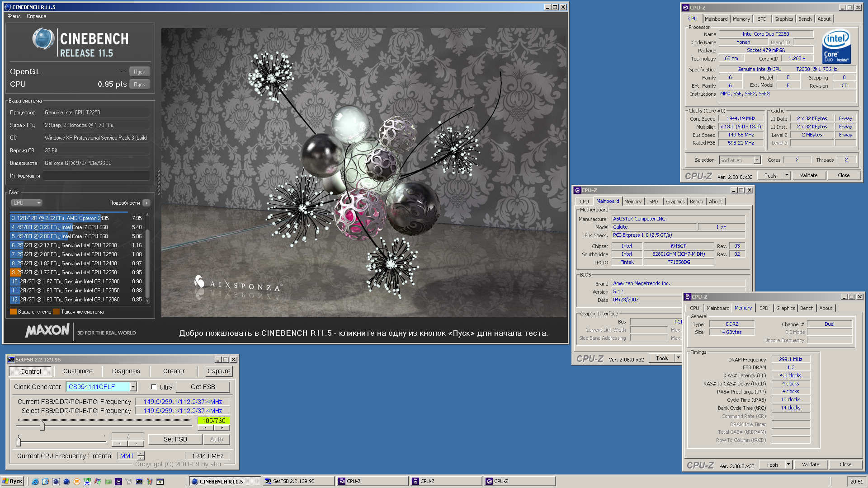Click Close in the Memory CPU-Z window

click(845, 465)
